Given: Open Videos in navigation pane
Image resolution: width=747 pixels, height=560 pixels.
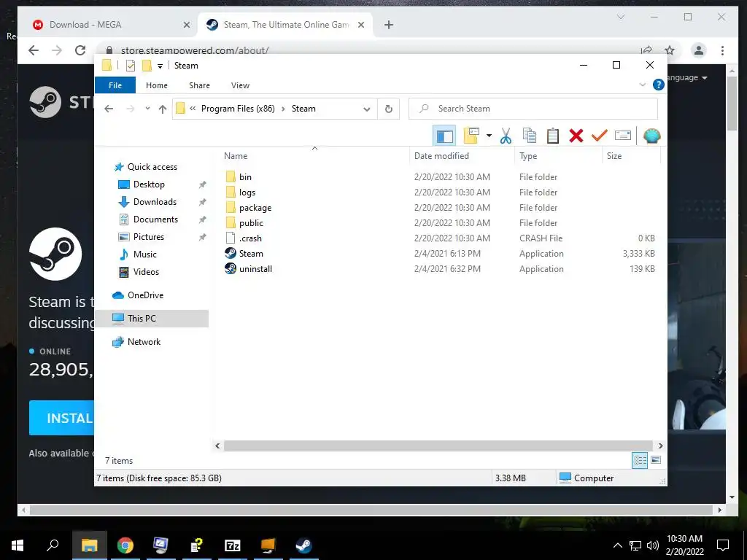Looking at the screenshot, I should point(146,272).
